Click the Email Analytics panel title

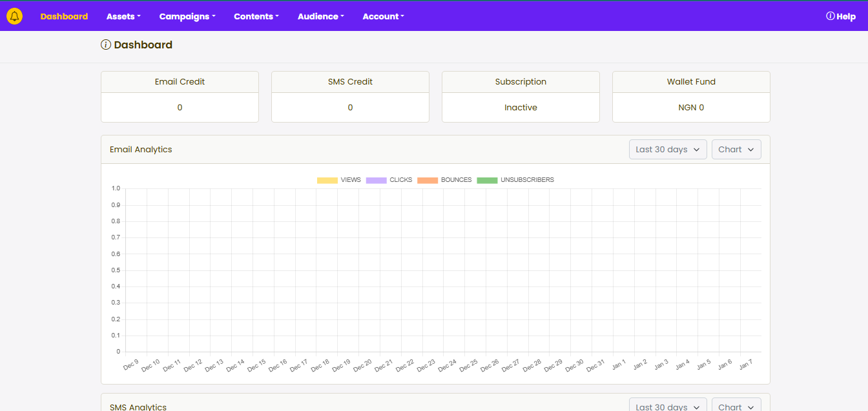(x=141, y=150)
